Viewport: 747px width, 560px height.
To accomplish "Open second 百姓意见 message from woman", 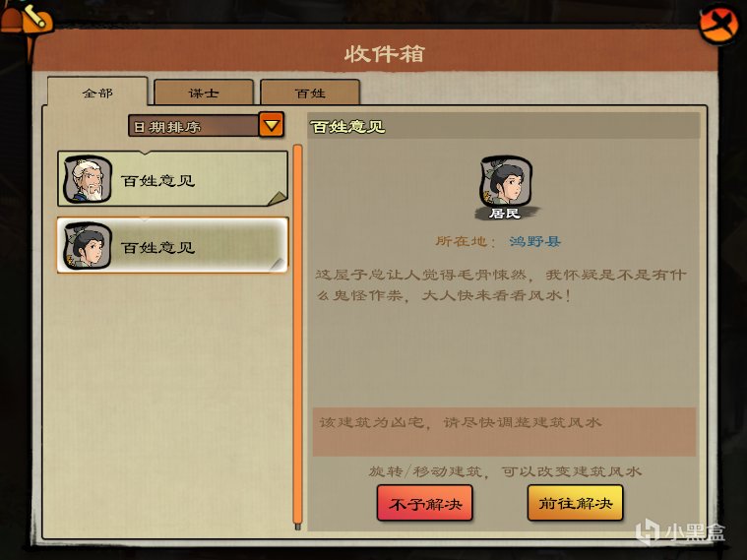I will (172, 245).
